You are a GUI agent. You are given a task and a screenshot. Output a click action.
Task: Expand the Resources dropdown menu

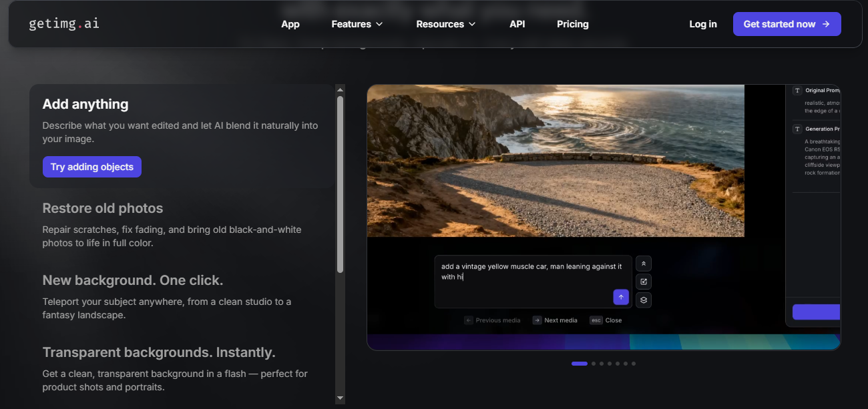coord(445,24)
